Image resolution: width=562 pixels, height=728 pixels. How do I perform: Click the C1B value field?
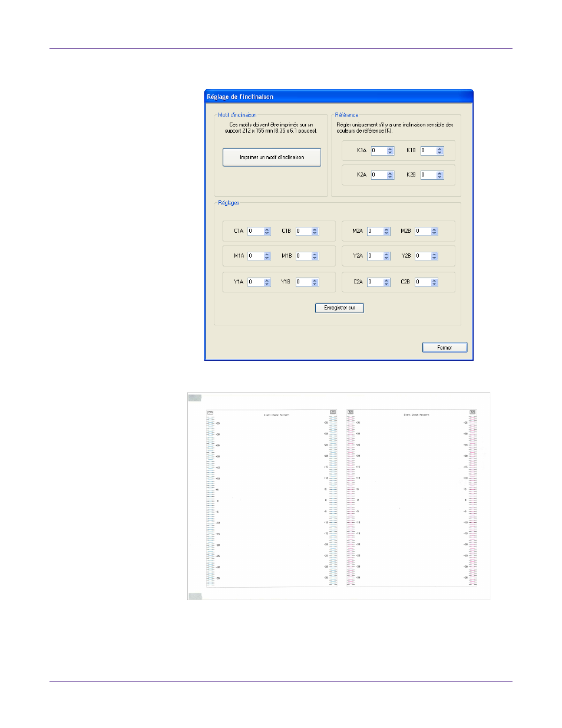tap(303, 231)
